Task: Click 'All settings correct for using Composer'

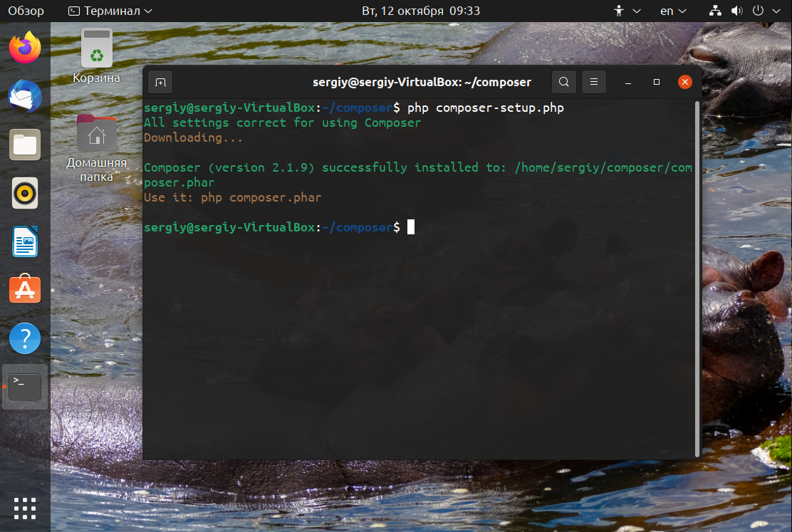Action: pos(282,122)
